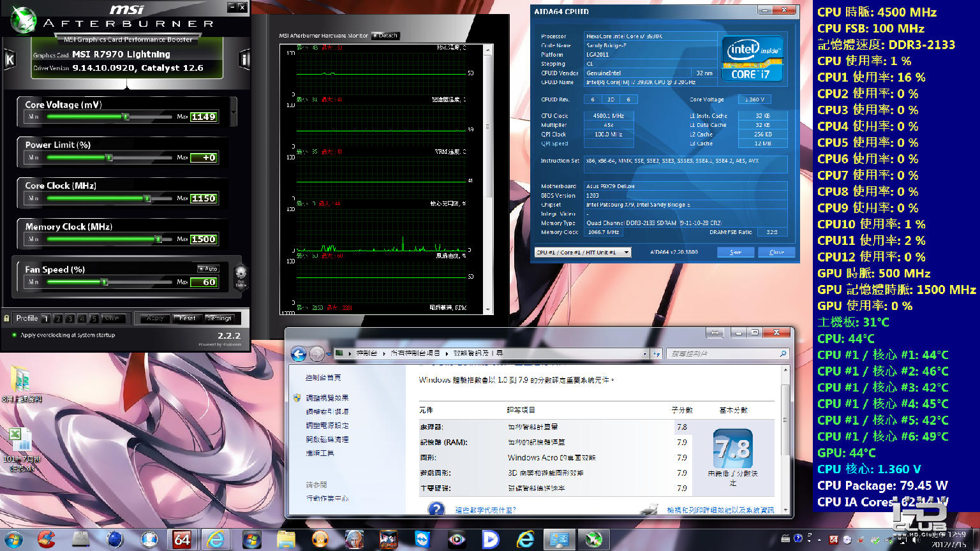Open 控制台首頁 in the sidebar
This screenshot has width=980, height=551.
pos(323,378)
